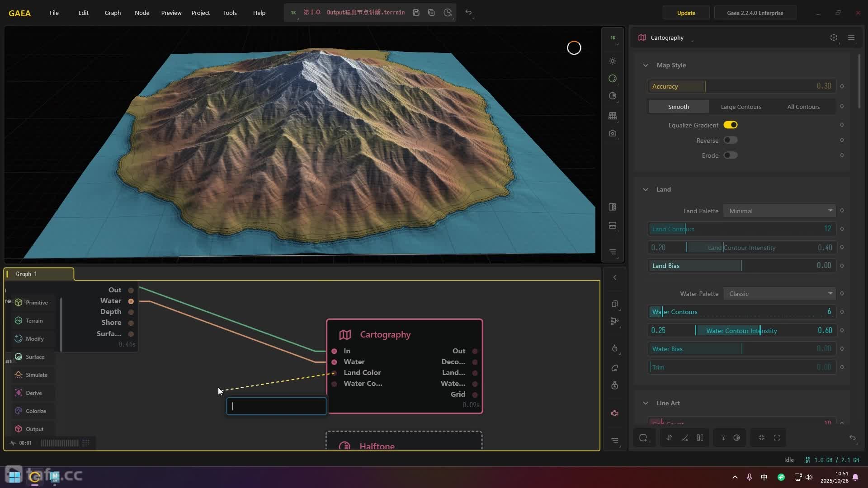Open the Graph menu
The width and height of the screenshot is (868, 488).
113,13
